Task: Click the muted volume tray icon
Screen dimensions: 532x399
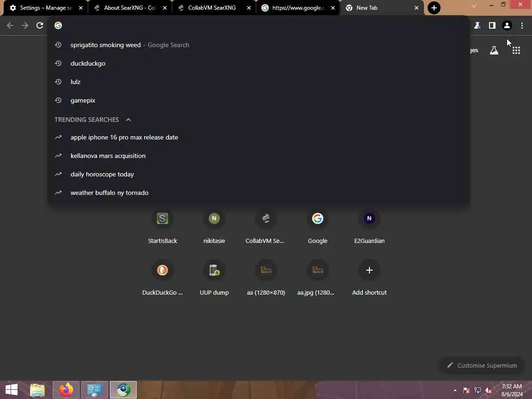Action: [489, 390]
